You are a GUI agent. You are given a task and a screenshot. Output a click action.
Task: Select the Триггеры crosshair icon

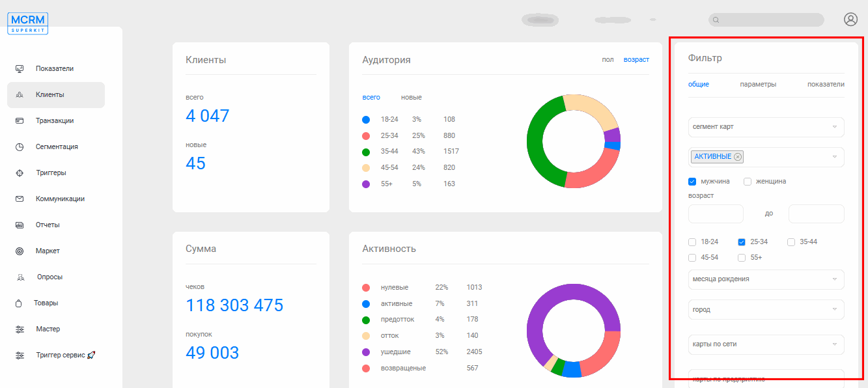click(x=20, y=173)
